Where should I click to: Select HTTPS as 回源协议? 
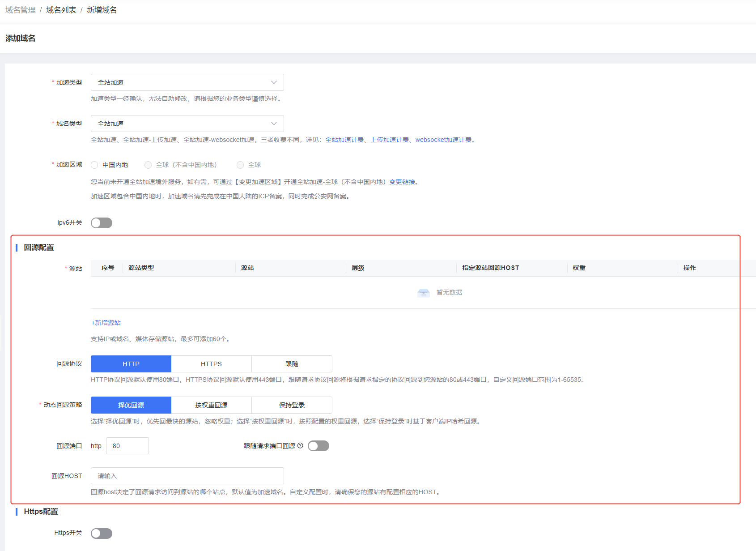211,364
